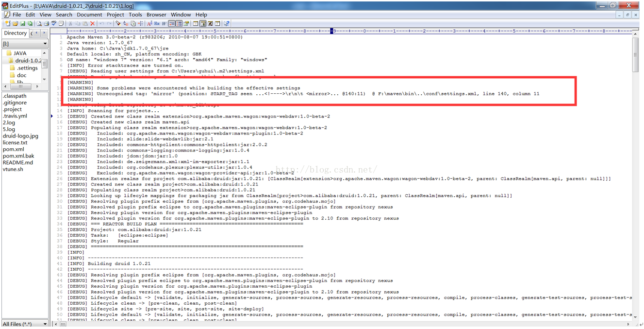
Task: Click the Find in Files icon
Action: [x=133, y=23]
